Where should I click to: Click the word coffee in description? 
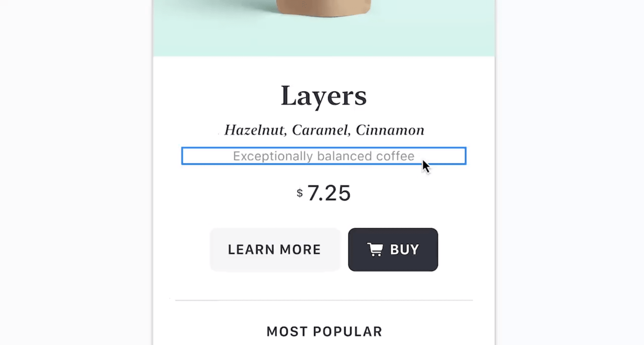(395, 156)
